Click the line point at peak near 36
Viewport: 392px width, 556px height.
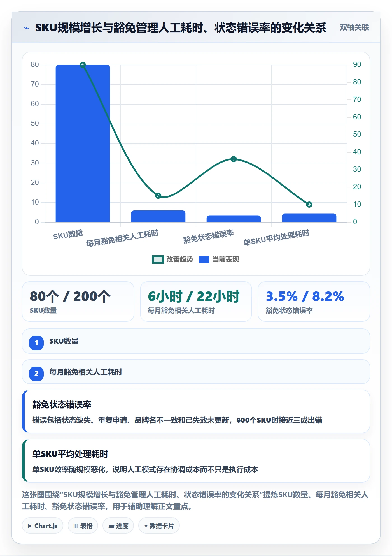234,159
